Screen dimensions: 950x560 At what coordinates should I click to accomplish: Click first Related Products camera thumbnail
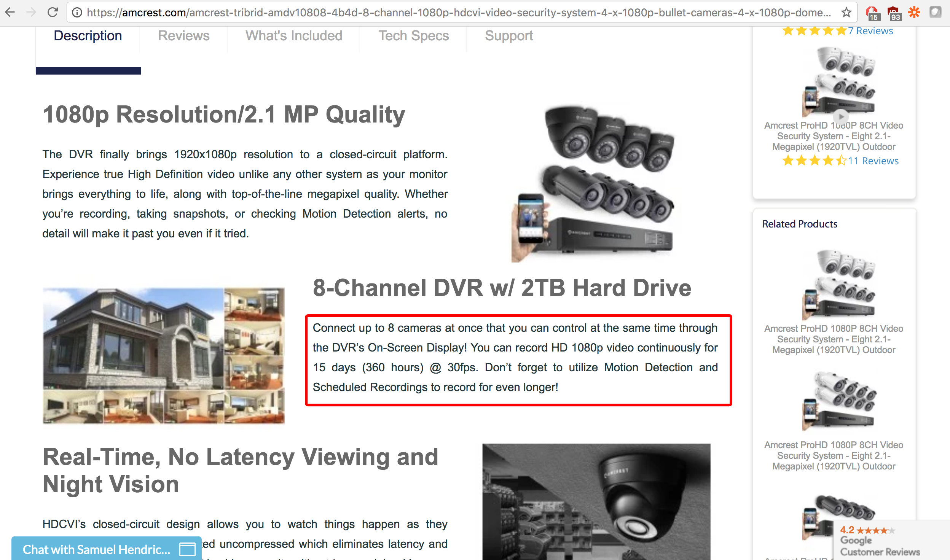839,285
